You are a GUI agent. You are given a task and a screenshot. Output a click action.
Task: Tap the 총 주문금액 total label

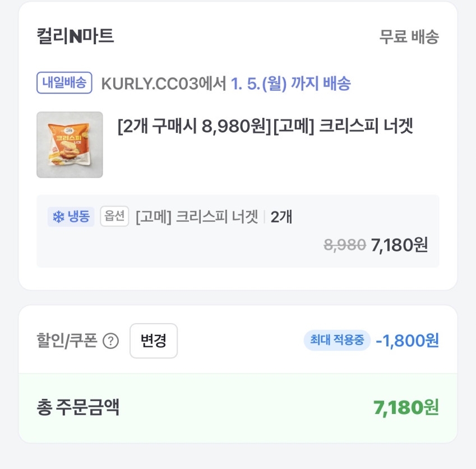click(x=78, y=407)
